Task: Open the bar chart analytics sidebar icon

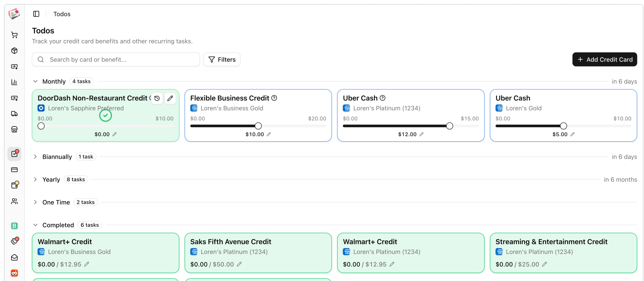Action: [x=14, y=82]
